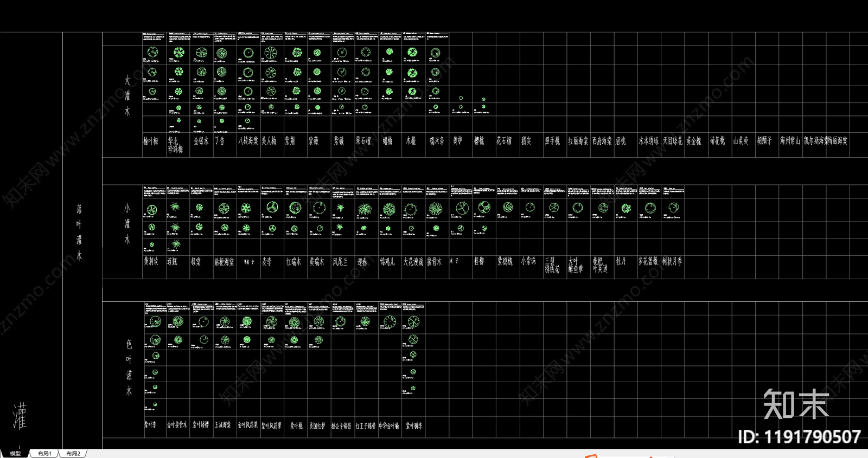Select the 黄刺玫 label
Image resolution: width=868 pixels, height=458 pixels.
coord(151,262)
